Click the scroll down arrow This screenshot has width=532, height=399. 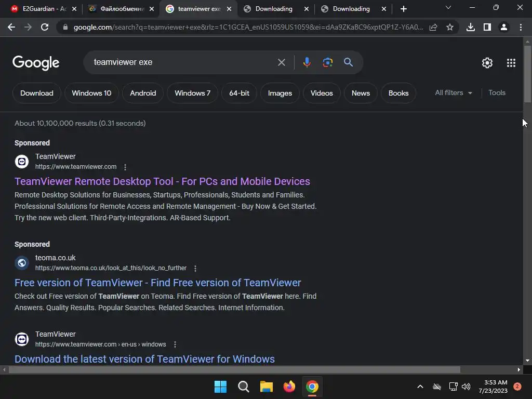click(527, 361)
